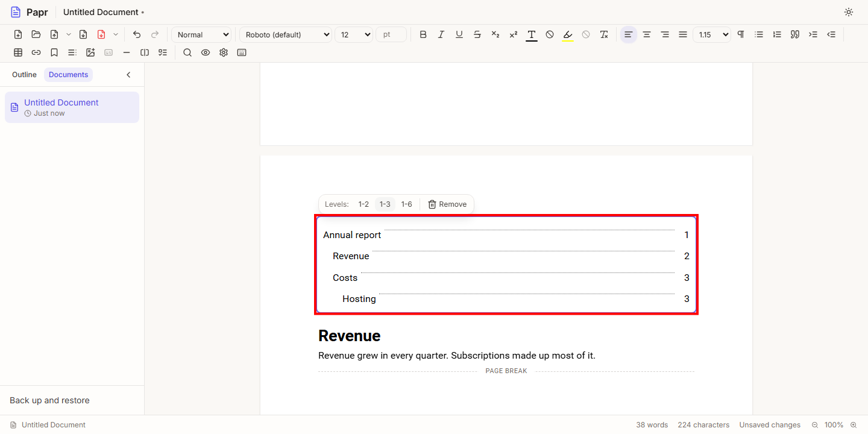Remove the table of contents
This screenshot has width=868, height=434.
pos(447,204)
